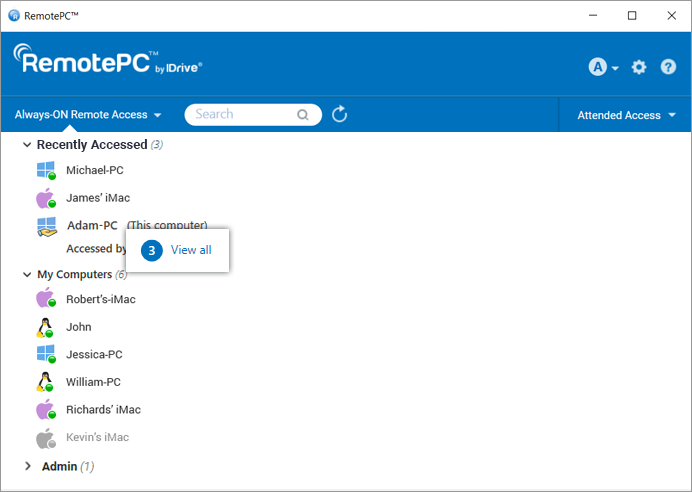
Task: Click the Adam-PC computer icon
Action: 47,227
